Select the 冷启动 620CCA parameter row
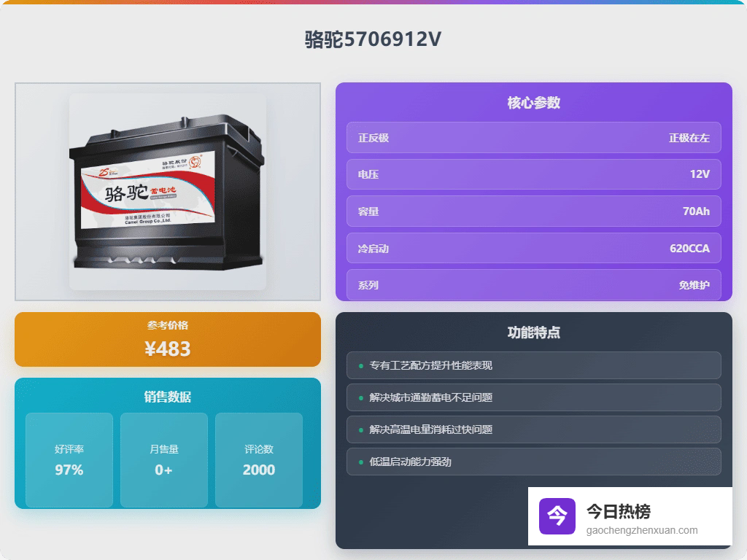Image resolution: width=747 pixels, height=560 pixels. click(x=533, y=248)
